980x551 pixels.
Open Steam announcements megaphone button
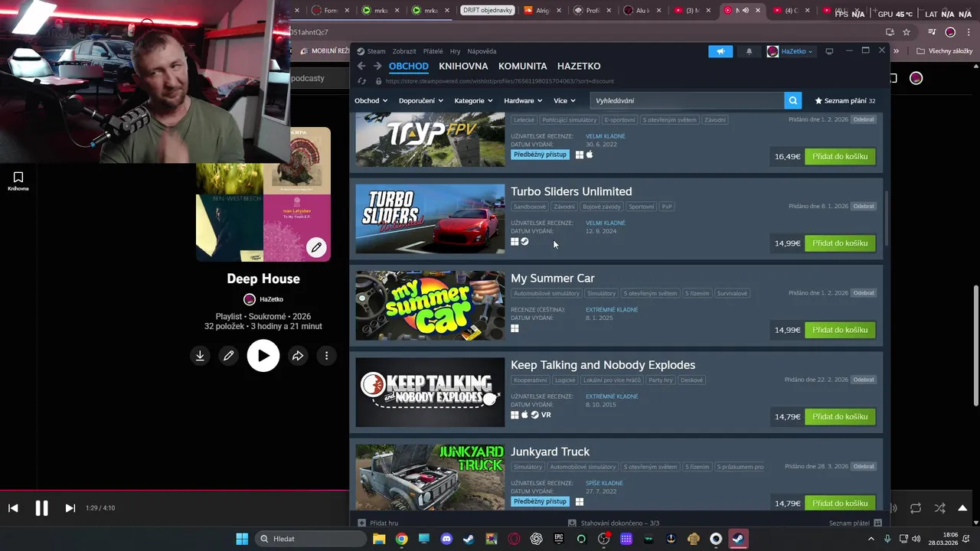(x=720, y=51)
